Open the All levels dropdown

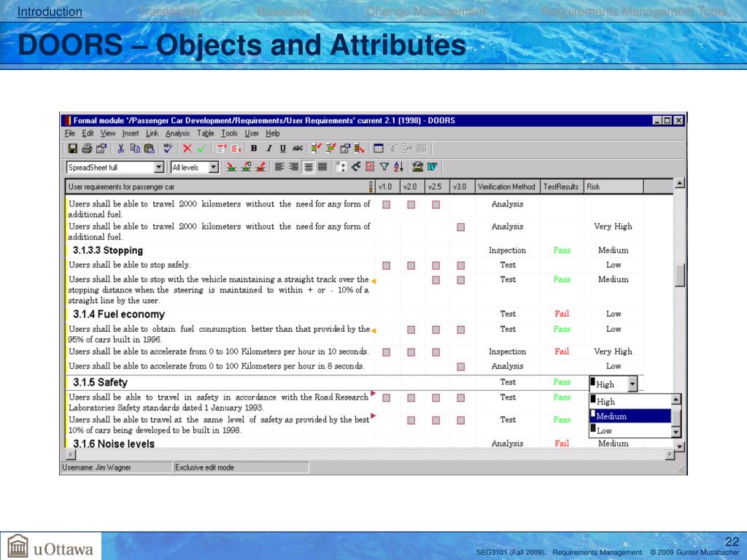214,167
